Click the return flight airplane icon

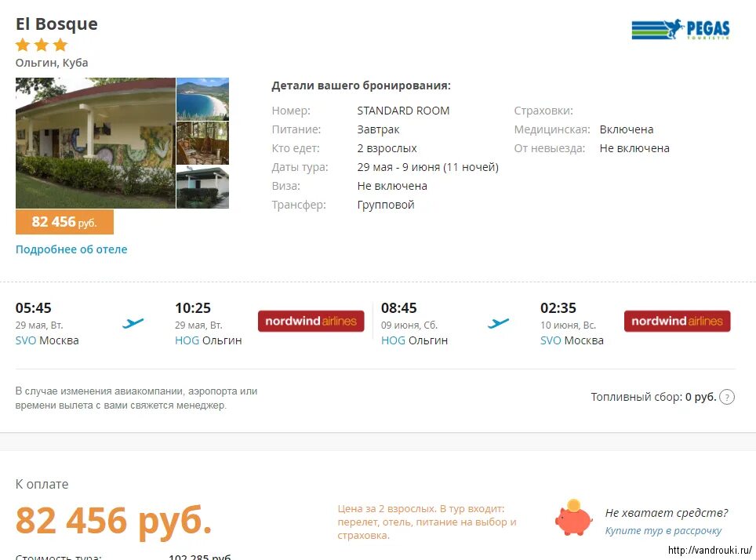click(498, 323)
